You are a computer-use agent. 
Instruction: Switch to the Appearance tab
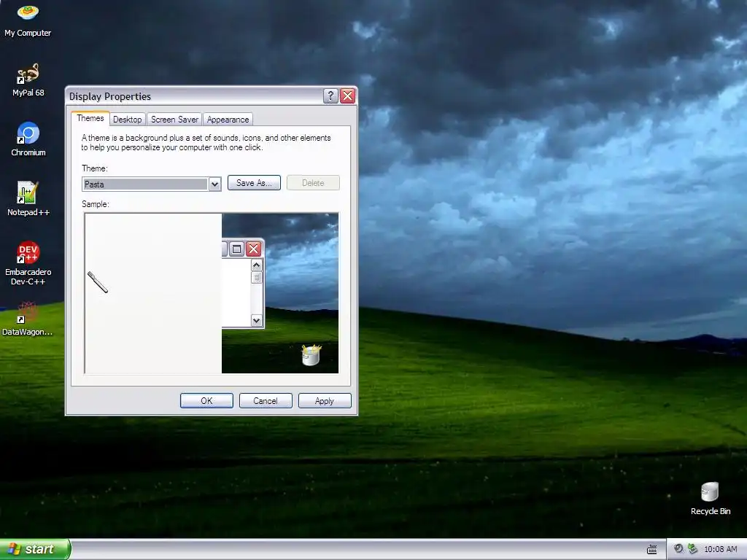[x=228, y=120]
